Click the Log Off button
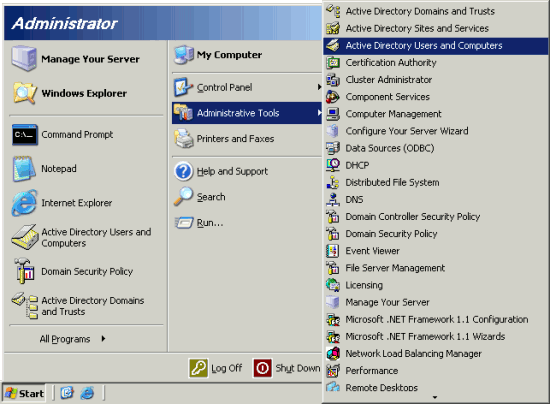550x404 pixels. click(215, 368)
